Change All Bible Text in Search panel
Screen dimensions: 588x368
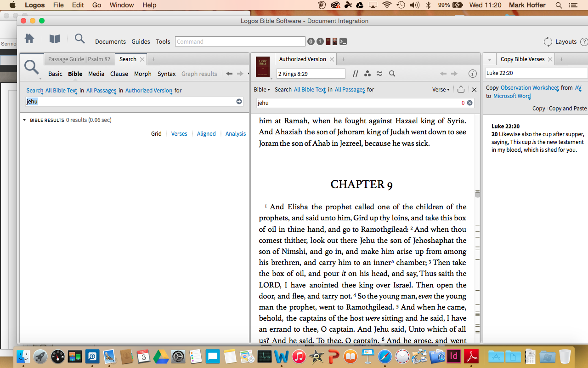click(x=61, y=91)
